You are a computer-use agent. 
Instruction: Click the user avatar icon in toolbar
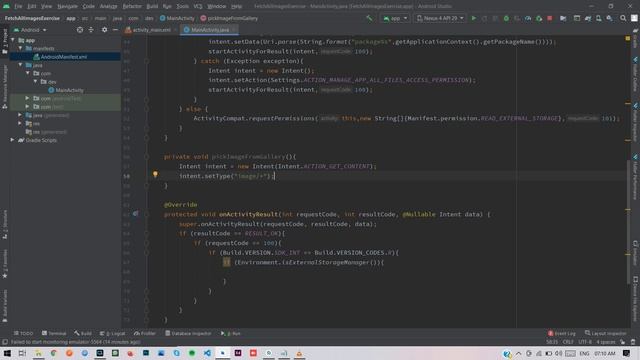click(634, 18)
